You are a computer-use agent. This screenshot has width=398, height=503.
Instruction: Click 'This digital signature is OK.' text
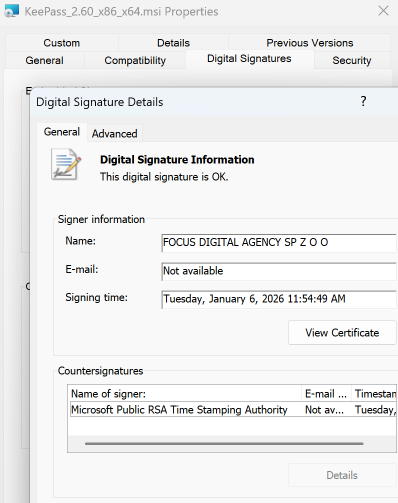coord(164,177)
